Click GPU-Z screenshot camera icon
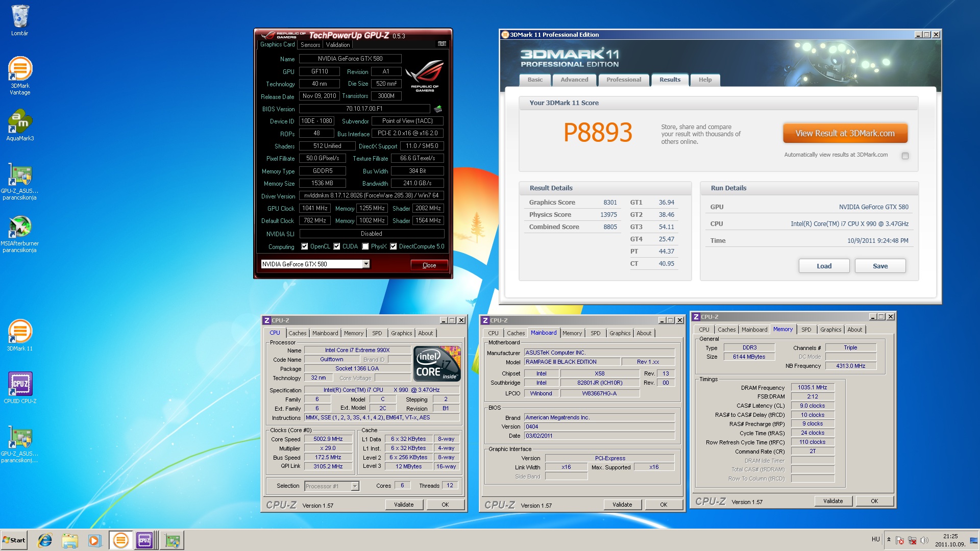This screenshot has height=551, width=980. [442, 44]
